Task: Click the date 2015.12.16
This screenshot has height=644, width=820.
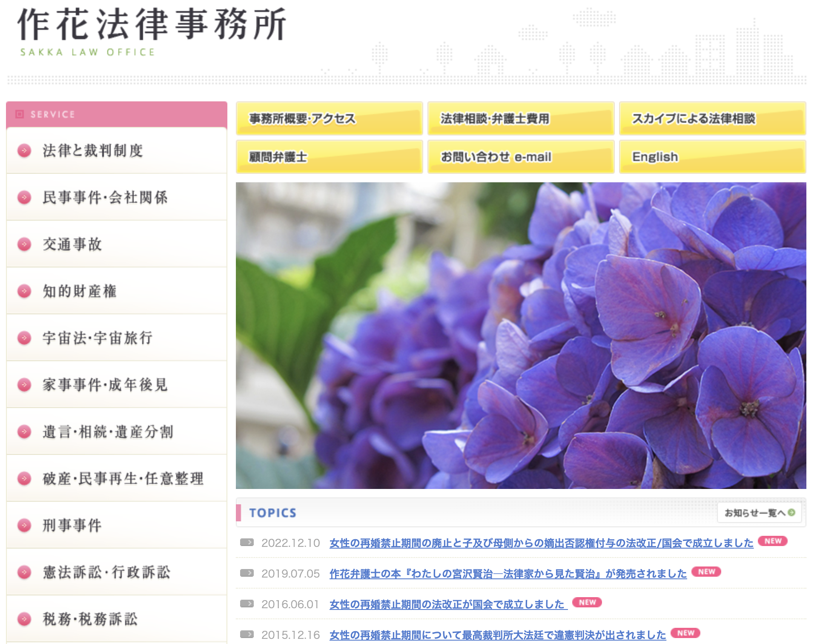Action: click(x=290, y=635)
